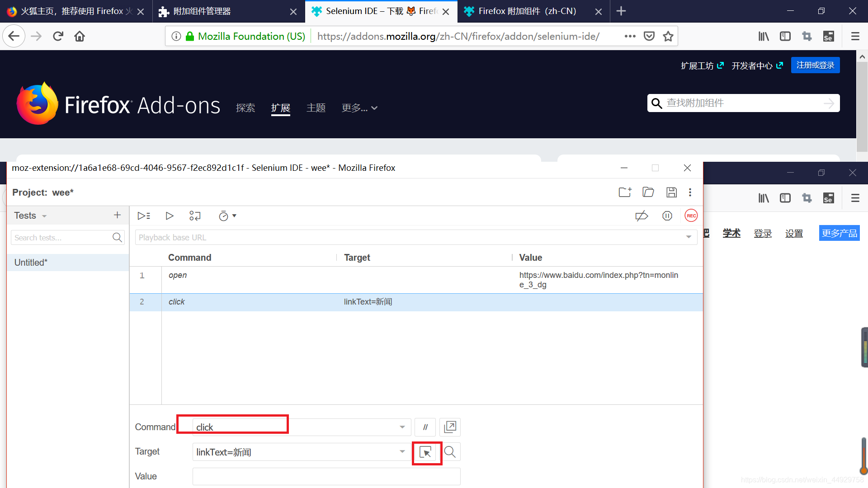Submit add-on search arrow button
Viewport: 868px width, 488px height.
(x=829, y=103)
